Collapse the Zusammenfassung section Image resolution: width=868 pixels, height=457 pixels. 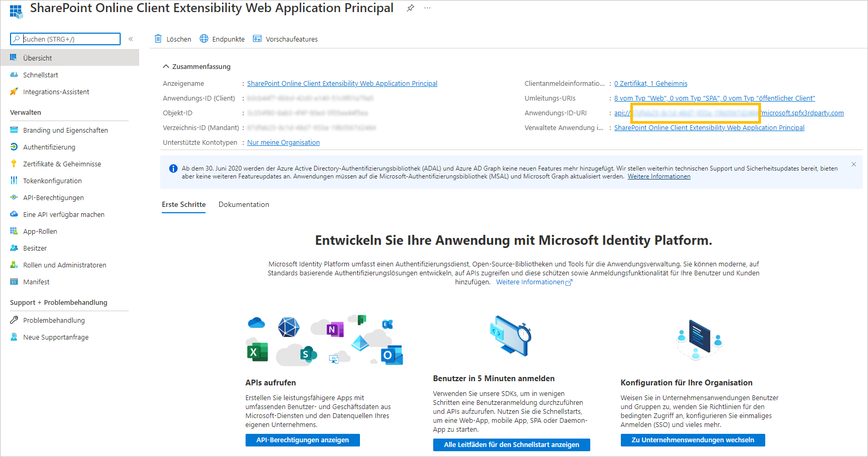[x=166, y=66]
